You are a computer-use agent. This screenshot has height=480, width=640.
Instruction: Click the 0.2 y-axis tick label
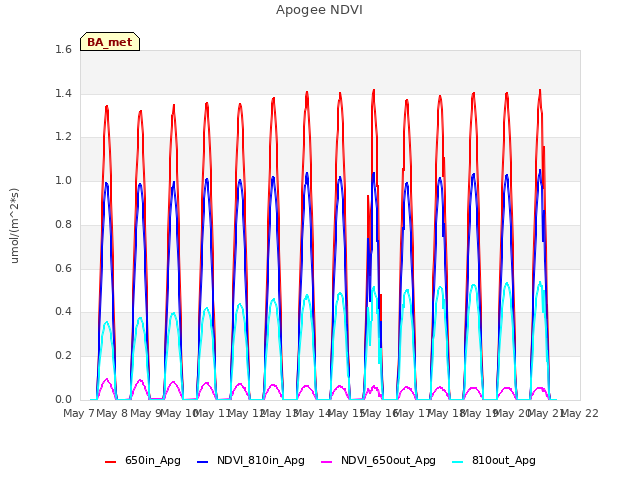click(63, 356)
